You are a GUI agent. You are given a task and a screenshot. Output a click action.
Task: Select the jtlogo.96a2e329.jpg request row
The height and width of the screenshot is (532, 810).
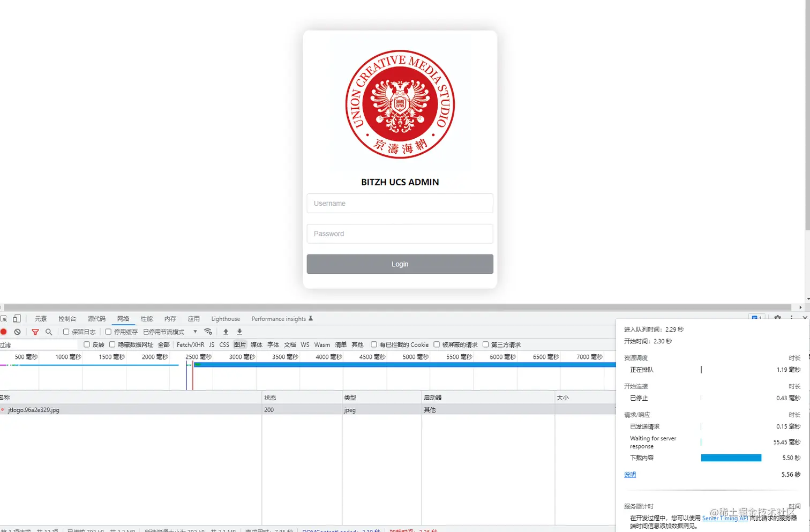[x=307, y=410]
